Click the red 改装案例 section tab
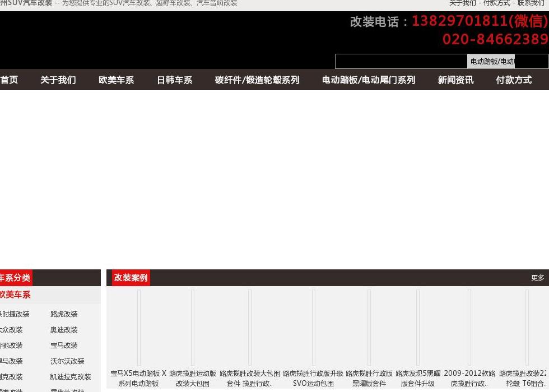The image size is (549, 392). pos(131,278)
